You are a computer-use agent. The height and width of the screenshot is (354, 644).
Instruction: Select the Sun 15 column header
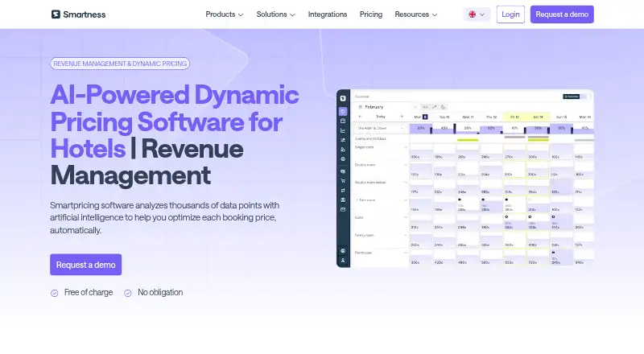pyautogui.click(x=561, y=117)
